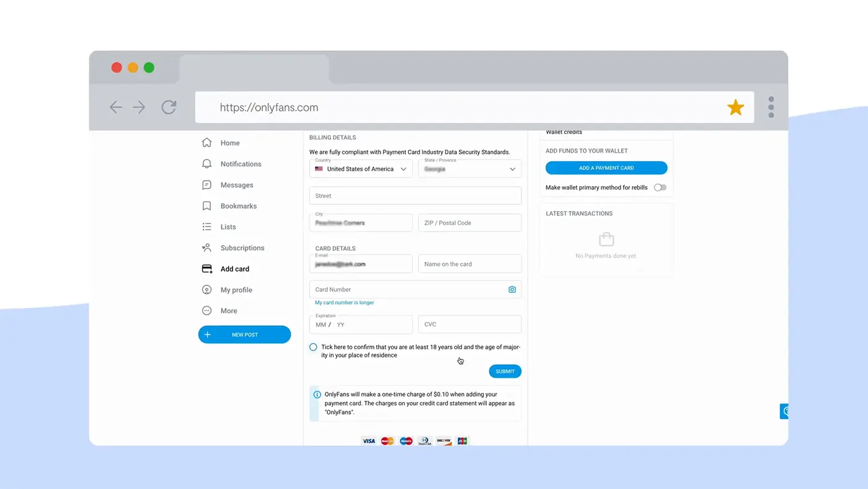Click the ZIP / Postal Code field

[x=470, y=223]
